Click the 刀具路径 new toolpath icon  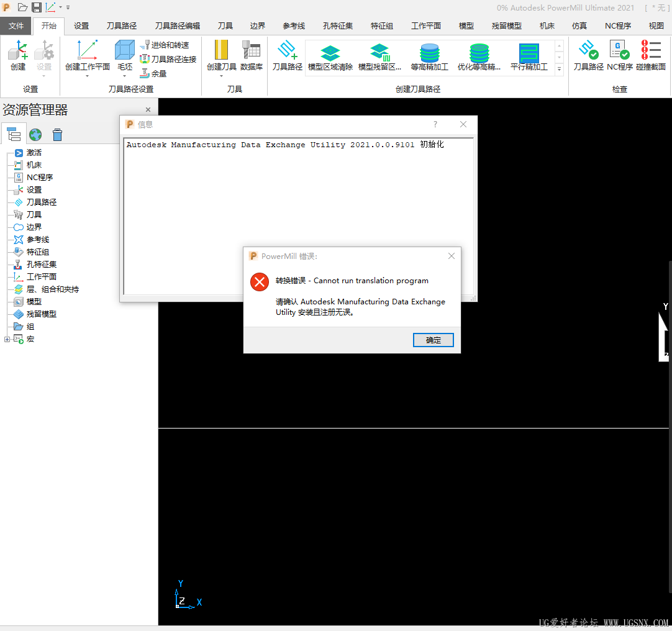coord(287,55)
